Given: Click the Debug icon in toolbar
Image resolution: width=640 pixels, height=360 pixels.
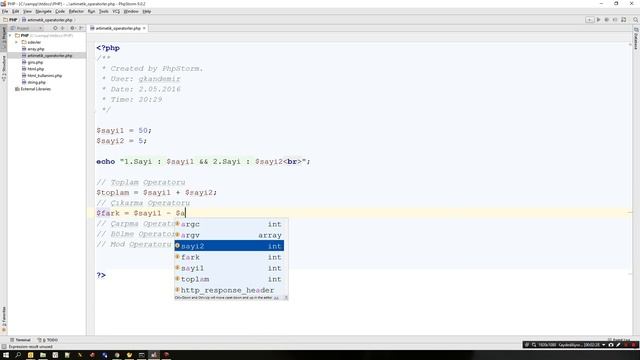Looking at the screenshot, I should 607,20.
